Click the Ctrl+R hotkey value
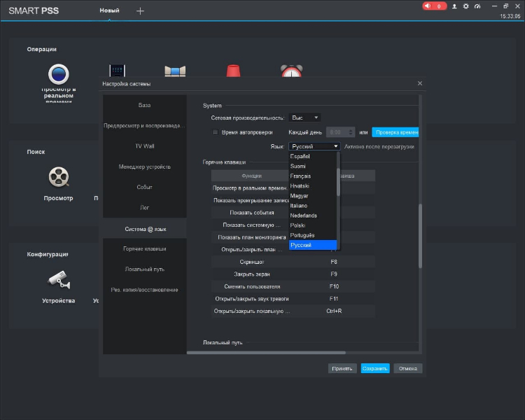 [334, 311]
